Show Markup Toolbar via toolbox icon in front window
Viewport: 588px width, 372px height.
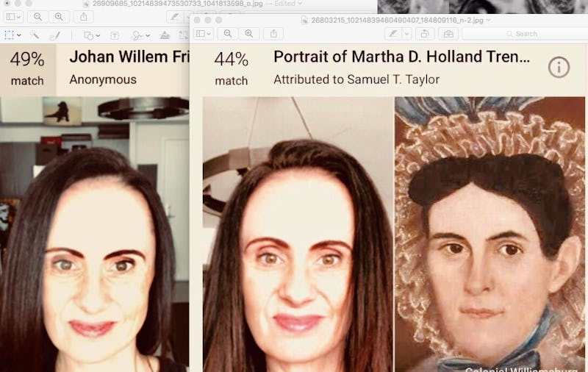click(x=448, y=34)
